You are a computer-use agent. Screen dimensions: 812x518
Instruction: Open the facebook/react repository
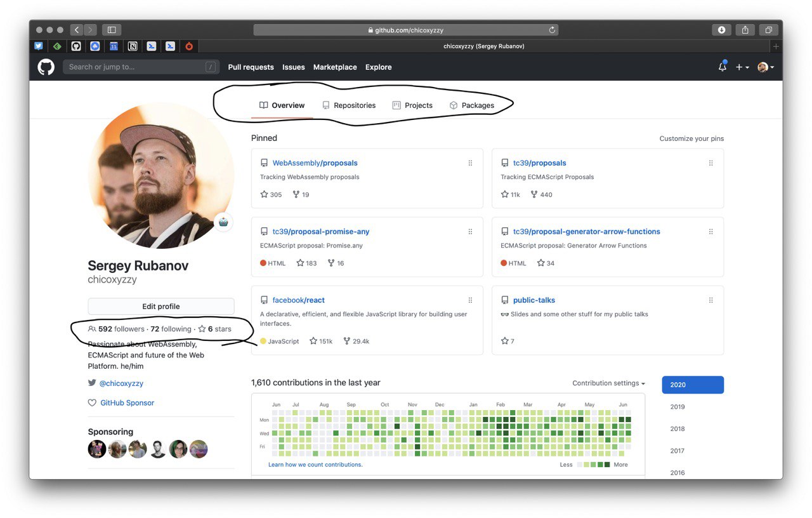[x=298, y=300]
